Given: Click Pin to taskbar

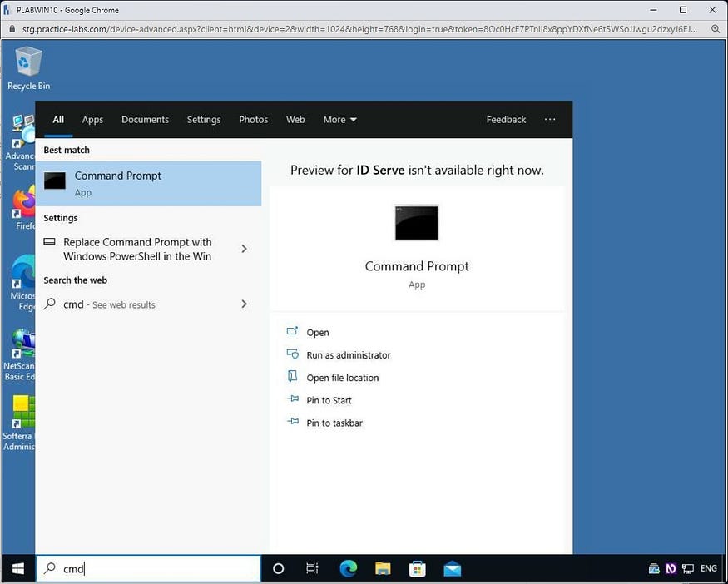Looking at the screenshot, I should [x=334, y=423].
